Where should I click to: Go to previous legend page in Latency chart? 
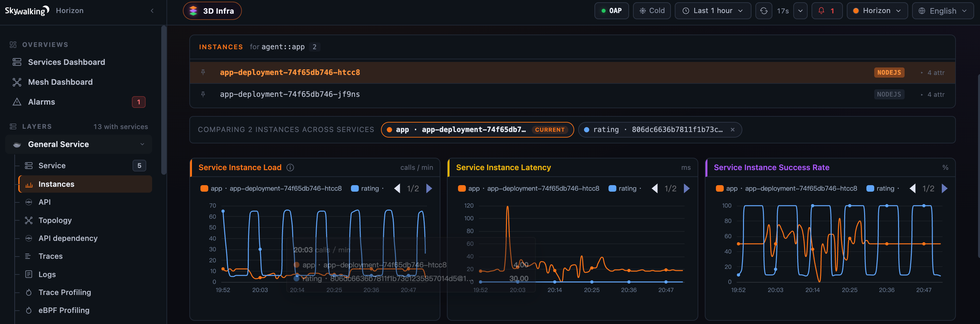coord(655,188)
